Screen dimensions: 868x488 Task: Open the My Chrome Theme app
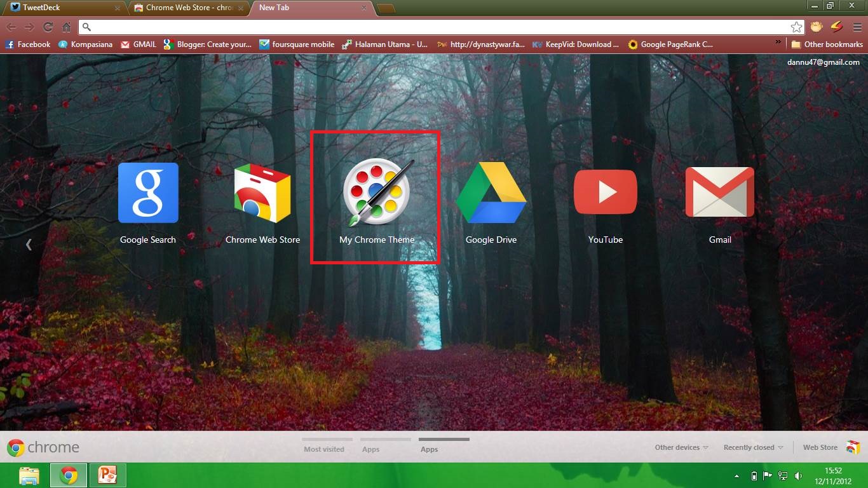coord(377,193)
